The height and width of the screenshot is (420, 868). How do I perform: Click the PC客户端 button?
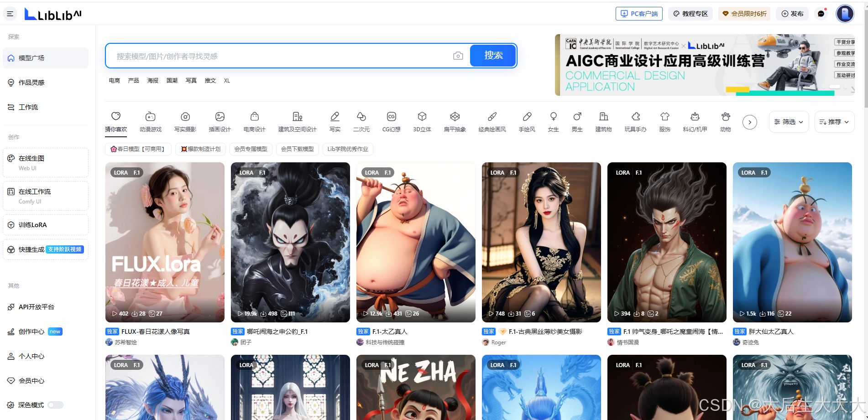click(x=640, y=14)
